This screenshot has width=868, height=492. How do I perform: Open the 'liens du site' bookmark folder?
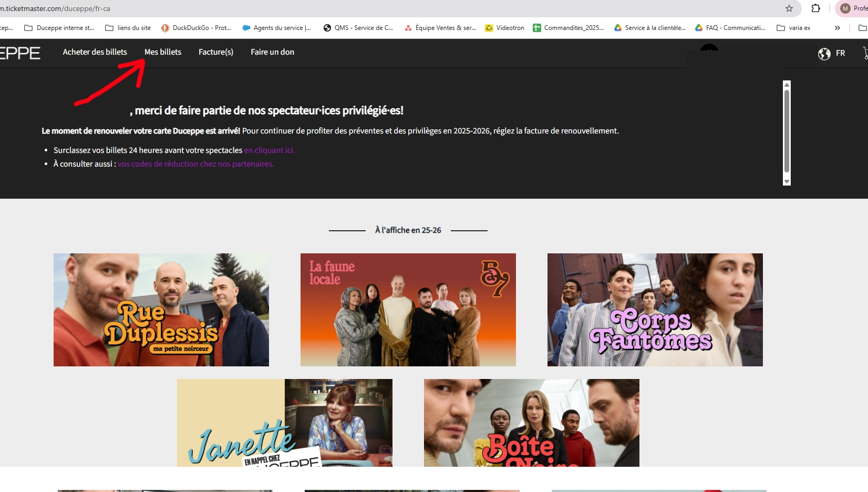click(x=128, y=28)
